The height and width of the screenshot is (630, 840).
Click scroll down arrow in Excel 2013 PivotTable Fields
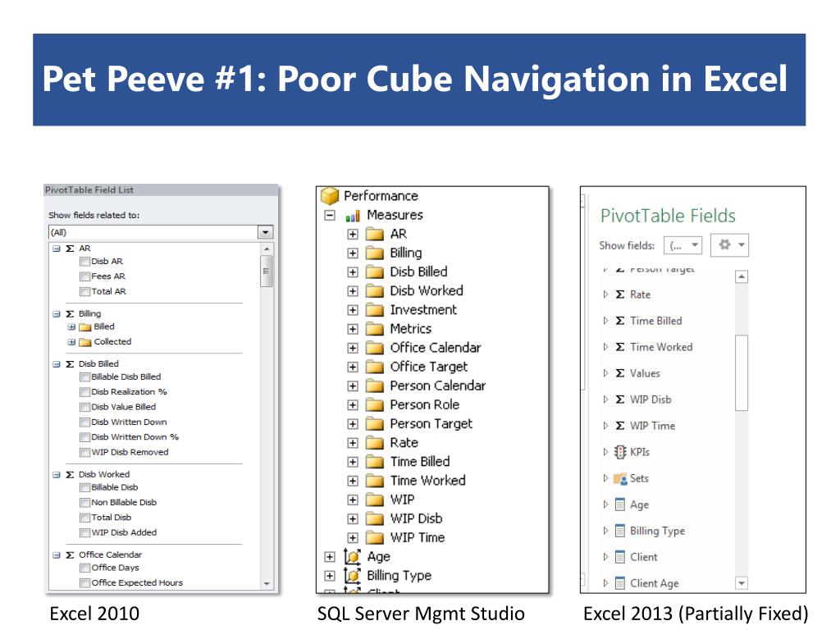click(x=742, y=583)
